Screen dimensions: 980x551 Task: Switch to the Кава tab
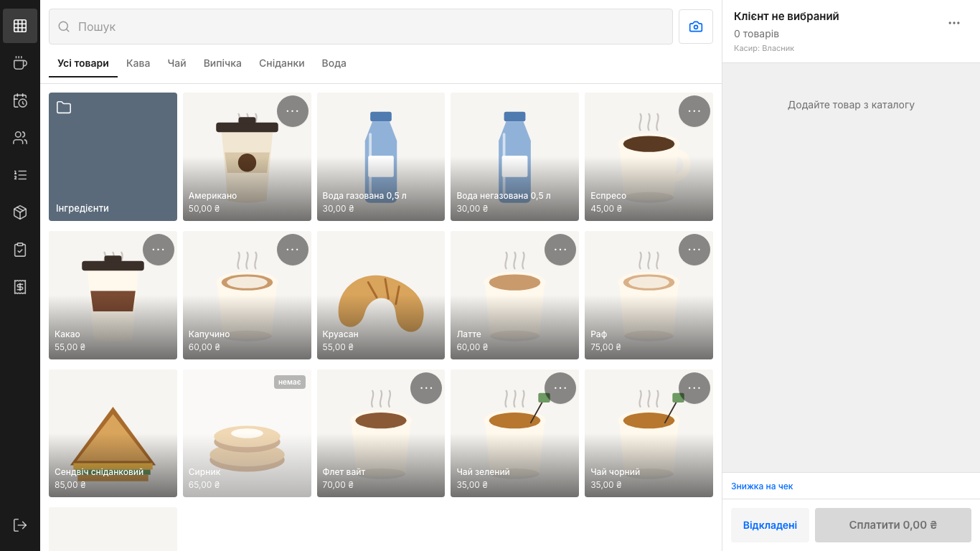(x=138, y=63)
